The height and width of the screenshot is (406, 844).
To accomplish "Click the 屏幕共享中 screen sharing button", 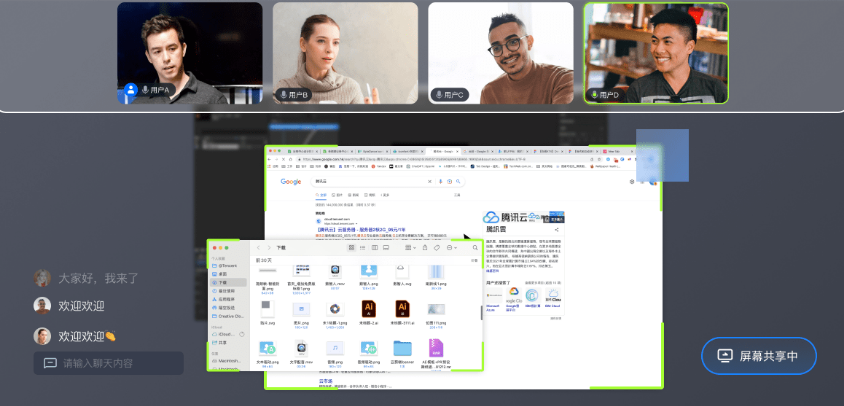I will click(x=759, y=356).
